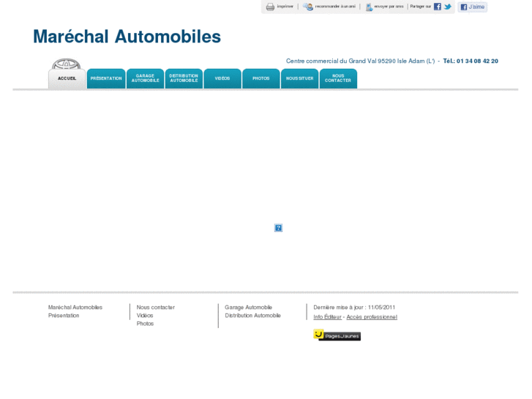The width and height of the screenshot is (532, 399).
Task: Click the Info Éditeur footer link
Action: pyautogui.click(x=327, y=317)
